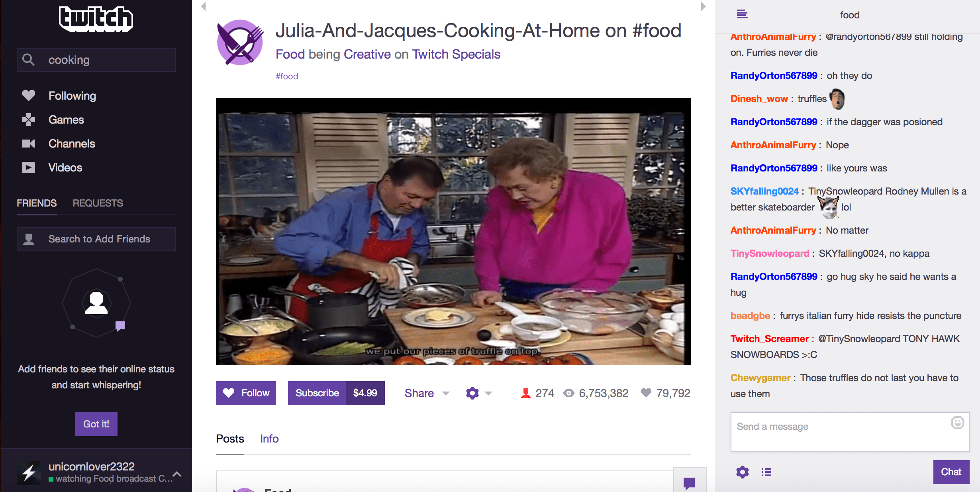Click the Subscribe $4.99 button

pyautogui.click(x=335, y=393)
